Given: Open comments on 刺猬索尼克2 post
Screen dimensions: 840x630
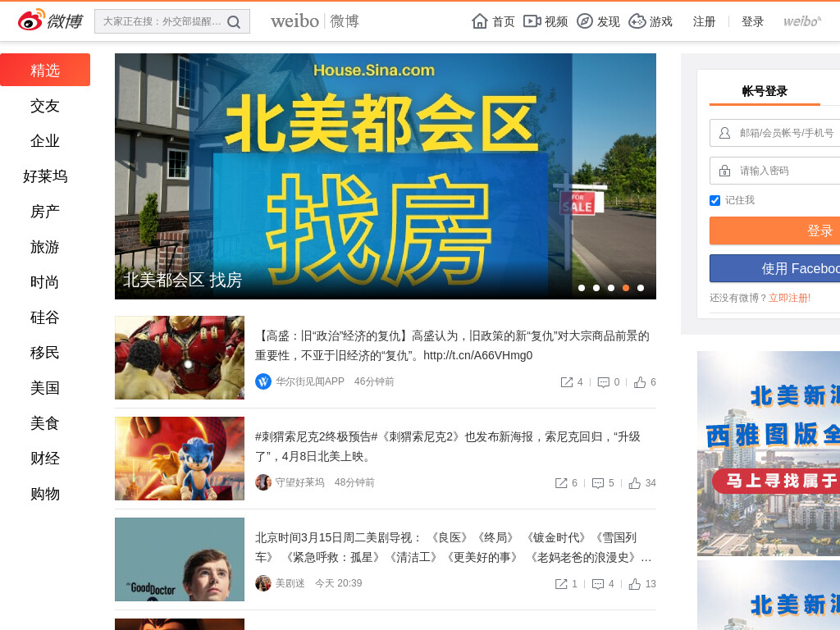Looking at the screenshot, I should pyautogui.click(x=598, y=482).
